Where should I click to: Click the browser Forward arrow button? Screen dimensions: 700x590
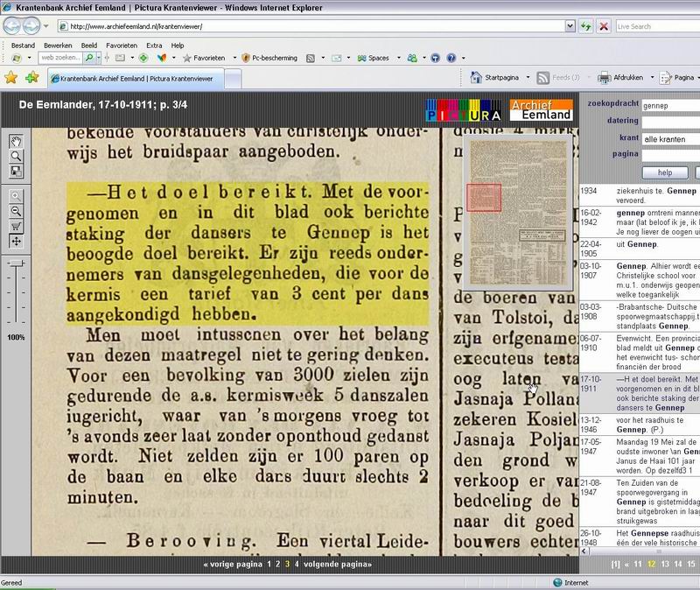tap(31, 26)
